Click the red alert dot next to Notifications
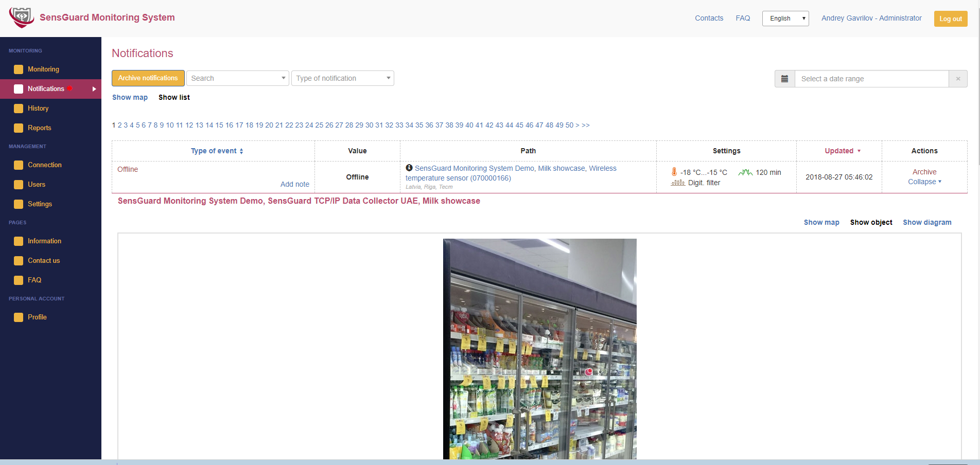The height and width of the screenshot is (465, 980). (69, 88)
